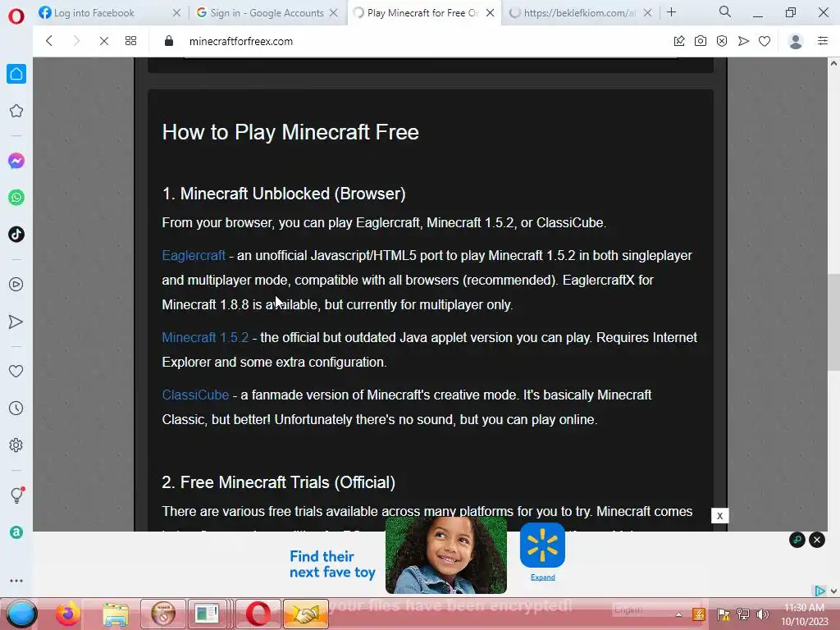Open the sidebar three-dots more menu

16,581
